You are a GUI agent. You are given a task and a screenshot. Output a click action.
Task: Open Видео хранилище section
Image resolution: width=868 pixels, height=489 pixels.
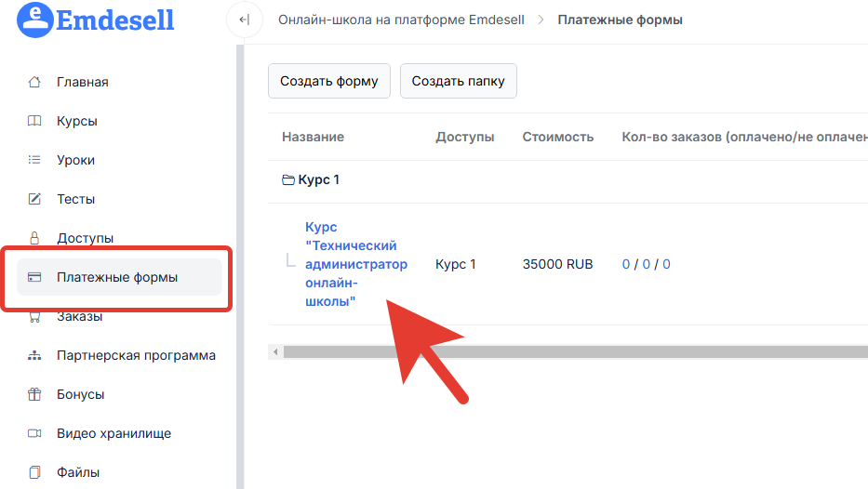114,433
